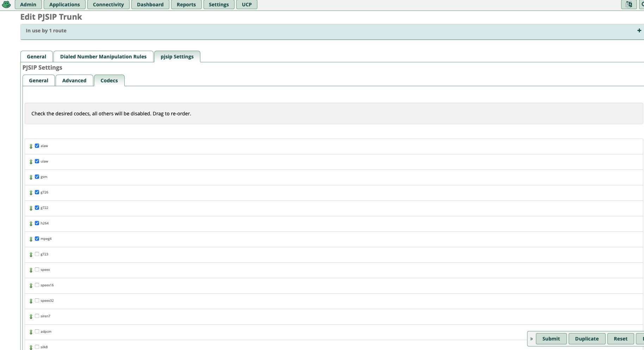Check the speex32 codec
This screenshot has width=644, height=350.
[37, 300]
